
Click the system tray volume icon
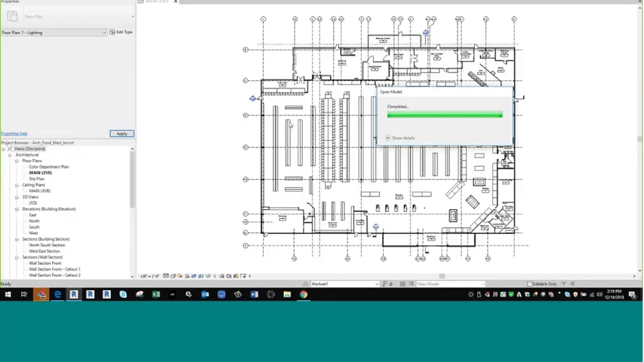tap(600, 295)
